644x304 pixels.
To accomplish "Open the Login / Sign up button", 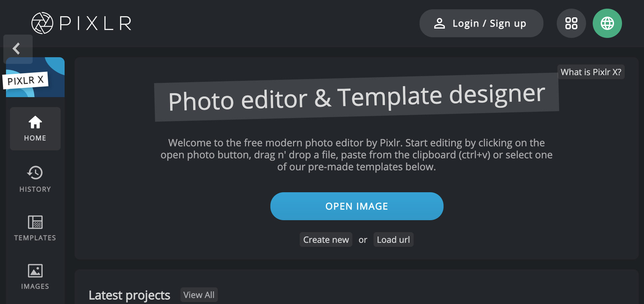I will tap(481, 23).
